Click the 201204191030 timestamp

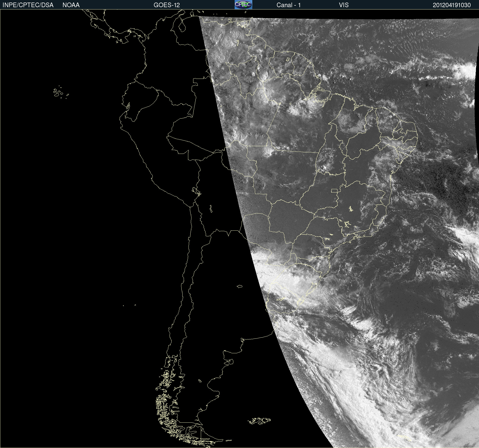click(452, 5)
